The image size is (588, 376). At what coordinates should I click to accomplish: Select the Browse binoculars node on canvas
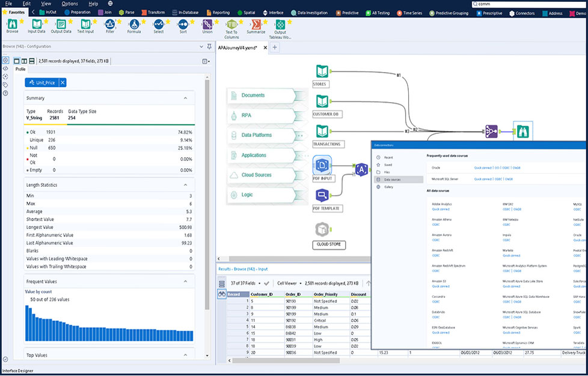(522, 131)
